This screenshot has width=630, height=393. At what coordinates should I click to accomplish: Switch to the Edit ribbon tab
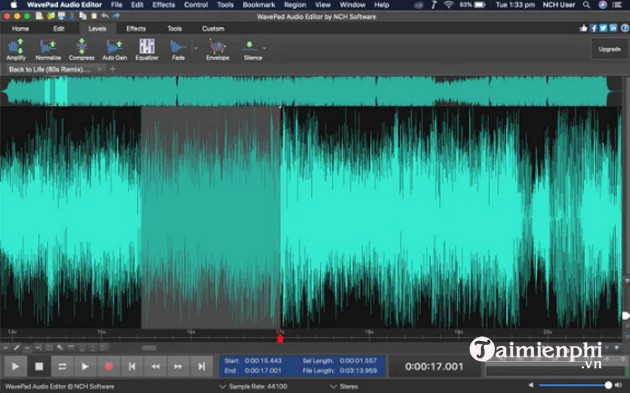tap(59, 29)
